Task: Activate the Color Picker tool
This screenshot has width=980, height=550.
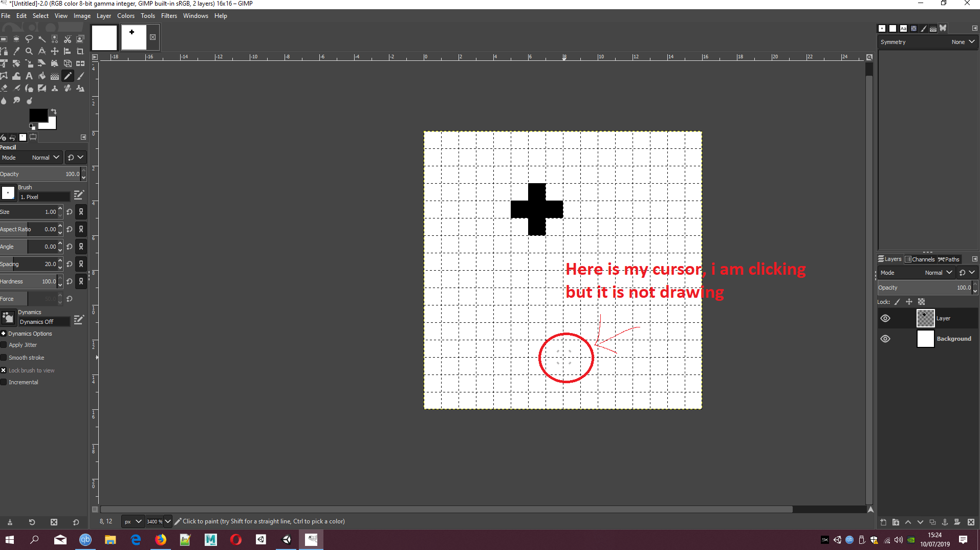Action: pos(16,51)
